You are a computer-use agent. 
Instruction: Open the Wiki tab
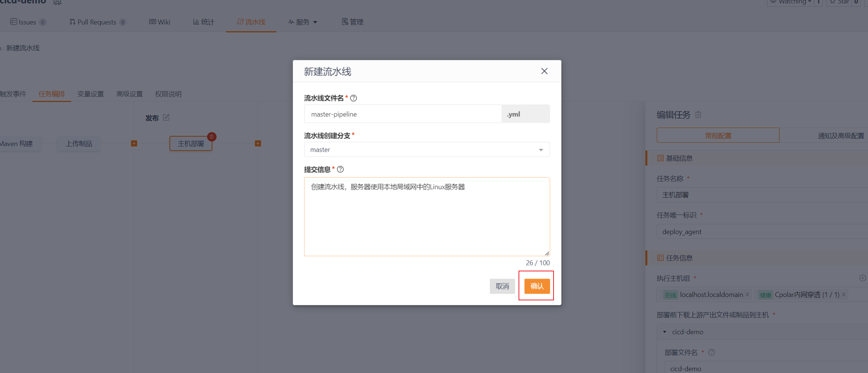tap(160, 22)
